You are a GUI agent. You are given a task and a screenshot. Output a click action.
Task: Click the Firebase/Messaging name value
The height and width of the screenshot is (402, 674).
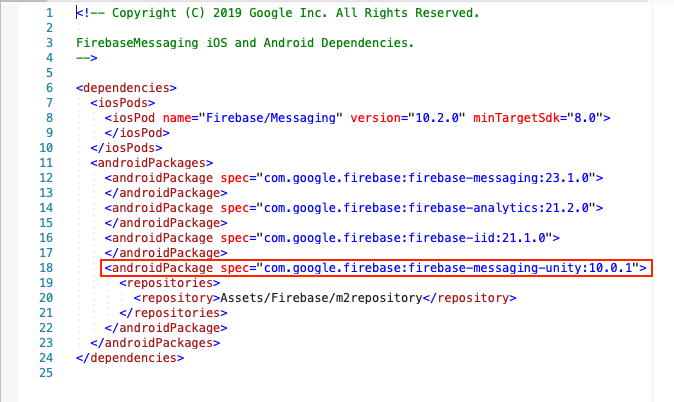click(270, 118)
